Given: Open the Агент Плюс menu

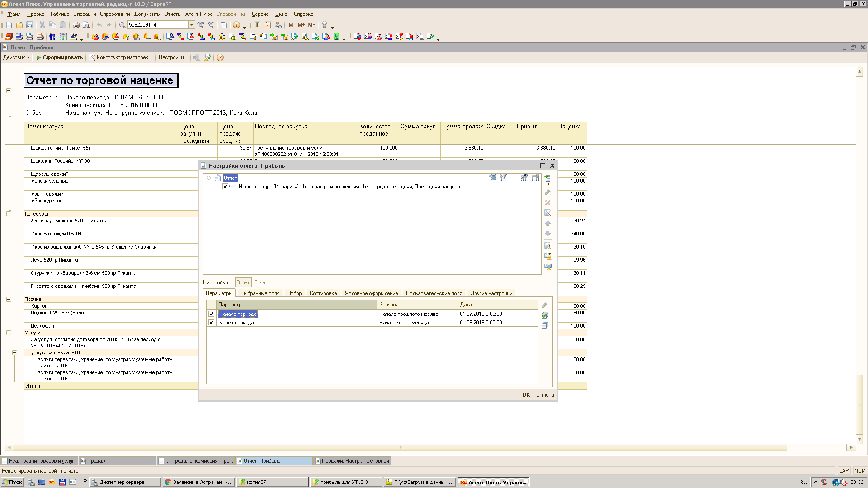Looking at the screenshot, I should 198,14.
